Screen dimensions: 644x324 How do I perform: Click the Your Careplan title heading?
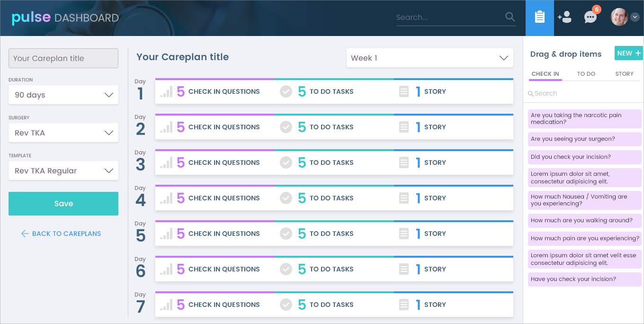[182, 57]
